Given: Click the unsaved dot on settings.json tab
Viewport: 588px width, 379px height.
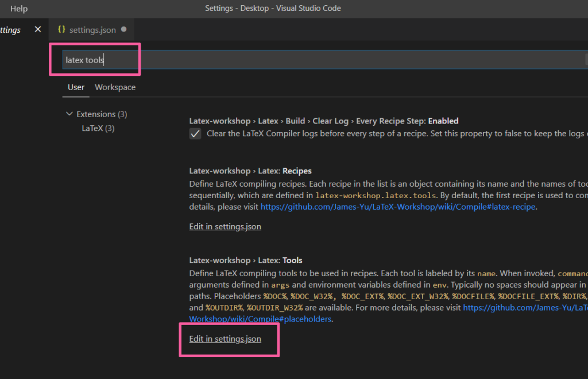Looking at the screenshot, I should pos(124,29).
